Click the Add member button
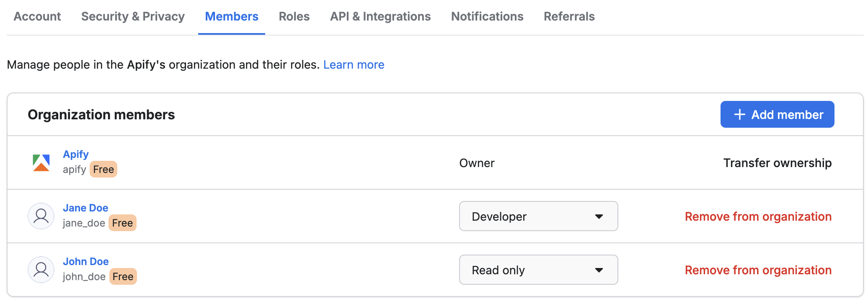Screen dimensions: 868x304 point(777,114)
